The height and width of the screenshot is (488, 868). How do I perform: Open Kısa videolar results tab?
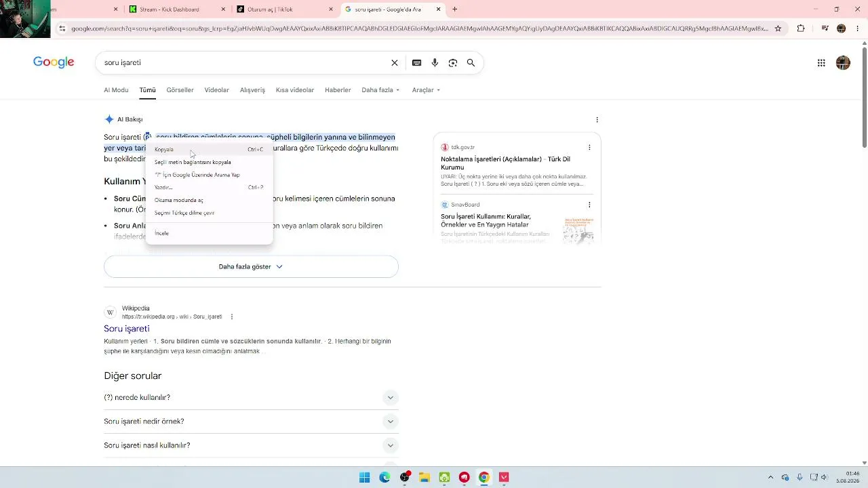[295, 90]
